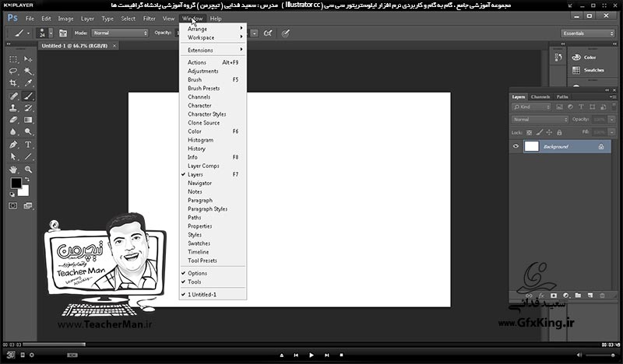Expand the Extensions submenu
Screen dimensions: 623x364
213,50
